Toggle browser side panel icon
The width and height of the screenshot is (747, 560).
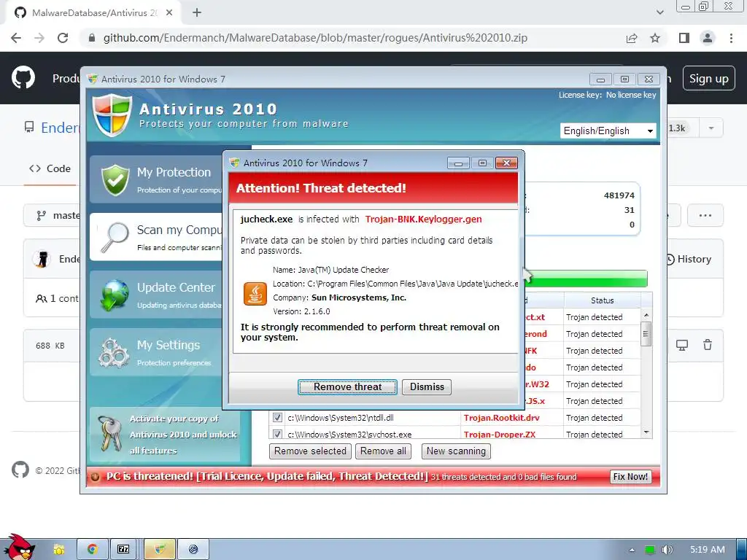click(684, 38)
